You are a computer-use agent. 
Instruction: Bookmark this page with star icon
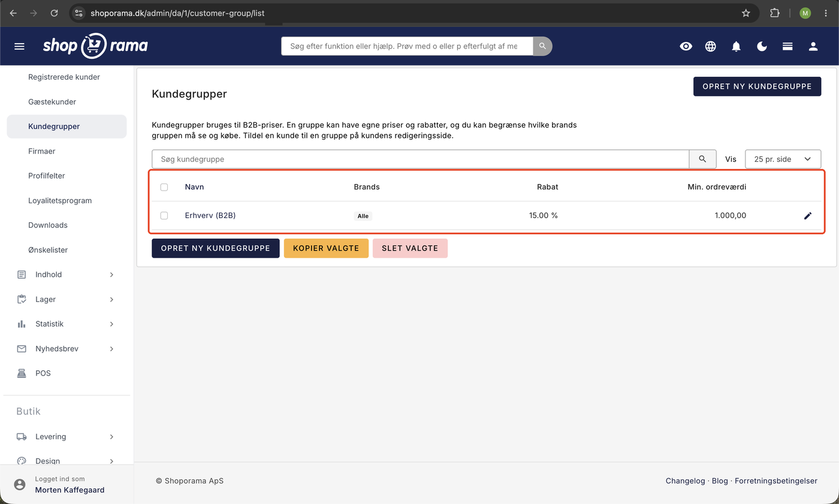[x=746, y=13]
